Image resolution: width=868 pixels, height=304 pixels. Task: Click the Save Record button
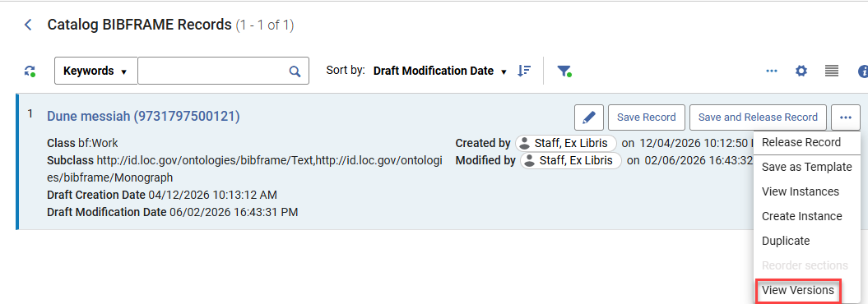click(647, 117)
